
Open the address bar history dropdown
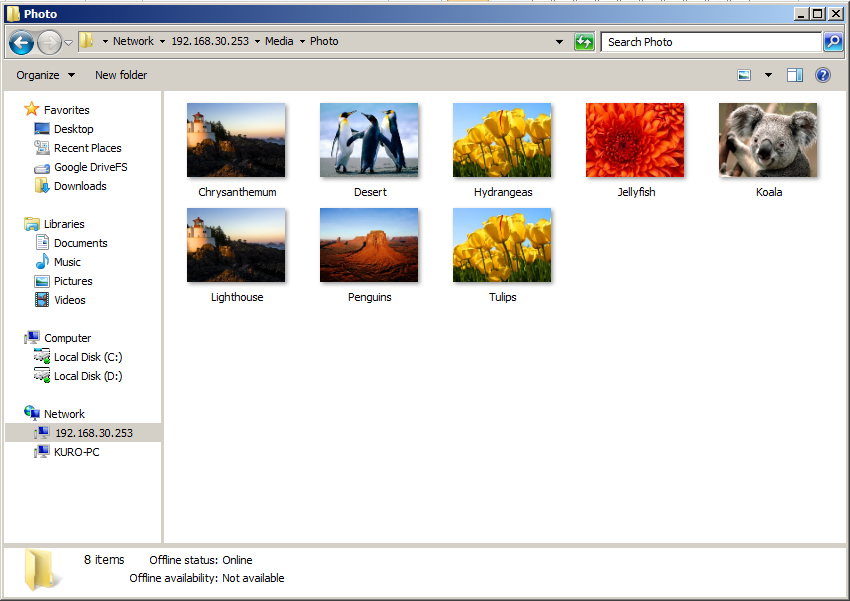558,41
